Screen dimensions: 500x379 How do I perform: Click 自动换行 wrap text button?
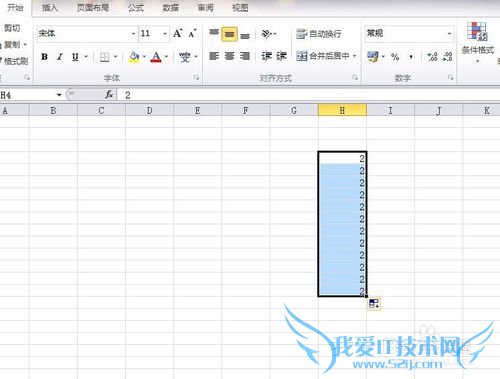[x=319, y=34]
